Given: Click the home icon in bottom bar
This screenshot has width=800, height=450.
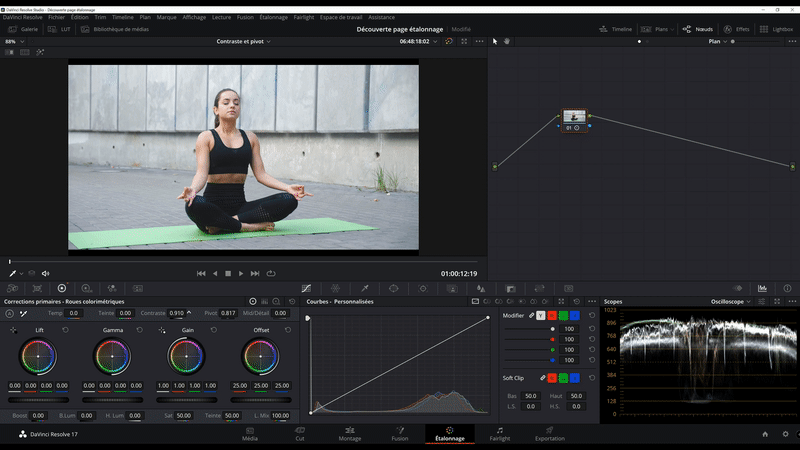Looking at the screenshot, I should pyautogui.click(x=765, y=434).
